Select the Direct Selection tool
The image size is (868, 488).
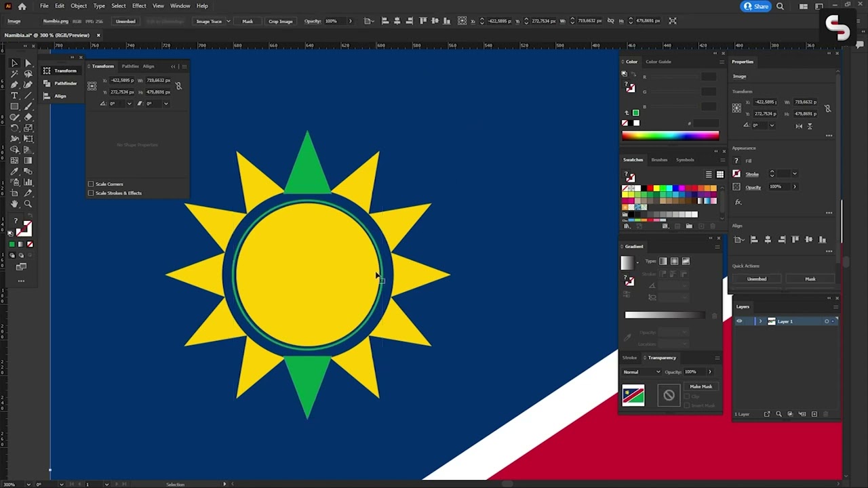[28, 63]
